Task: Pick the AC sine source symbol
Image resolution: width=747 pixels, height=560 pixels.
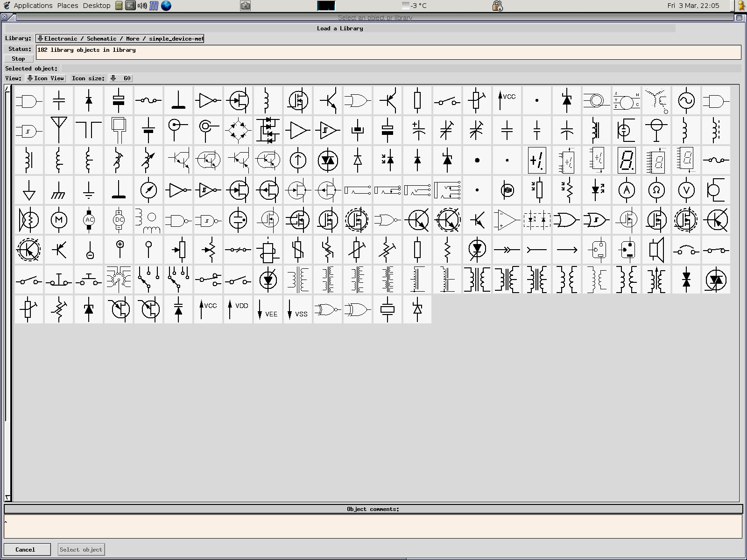Action: 686,100
